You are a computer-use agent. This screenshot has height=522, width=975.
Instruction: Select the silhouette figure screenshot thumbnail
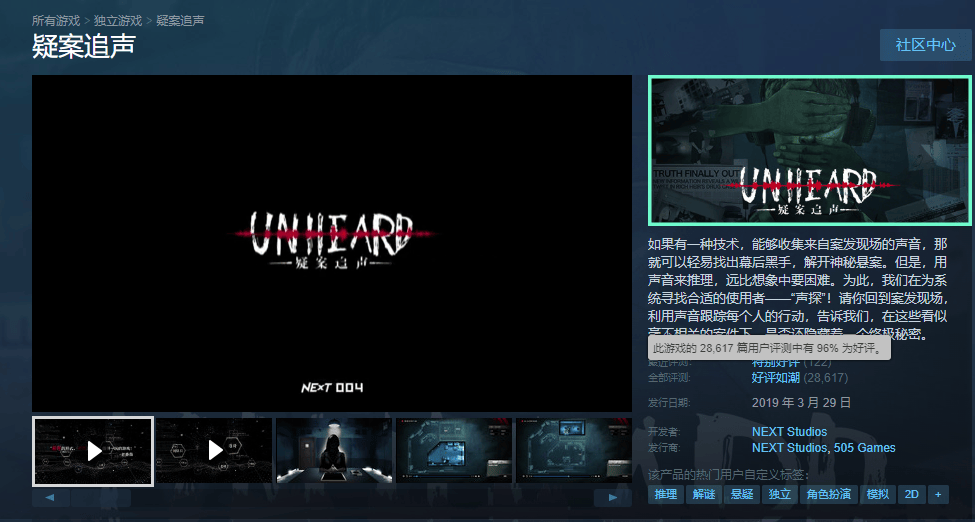point(333,451)
